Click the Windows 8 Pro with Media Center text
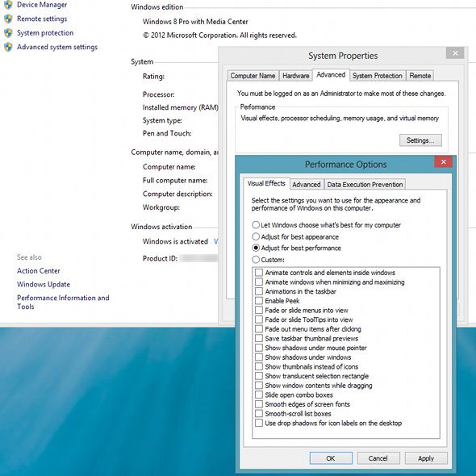The height and width of the screenshot is (476, 476). 195,22
